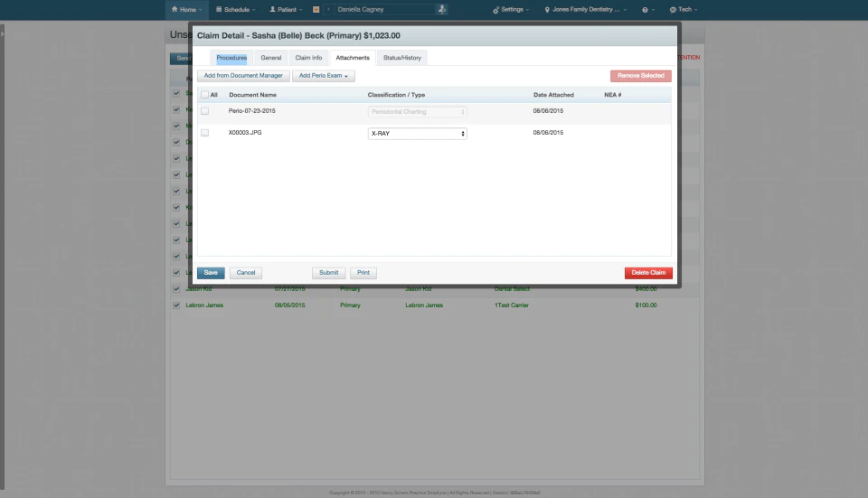Click the NEA # column header
This screenshot has height=498, width=868.
(x=613, y=95)
